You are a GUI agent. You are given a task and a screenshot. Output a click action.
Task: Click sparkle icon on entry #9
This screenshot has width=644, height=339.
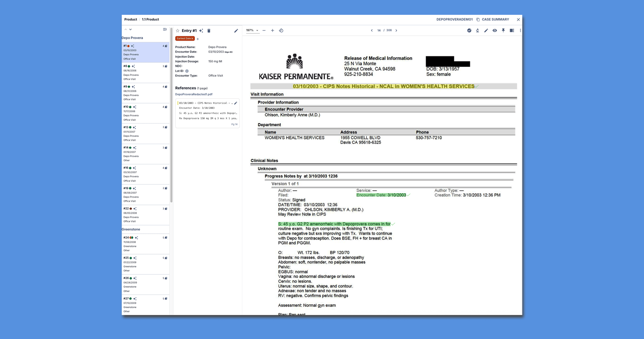(x=133, y=87)
